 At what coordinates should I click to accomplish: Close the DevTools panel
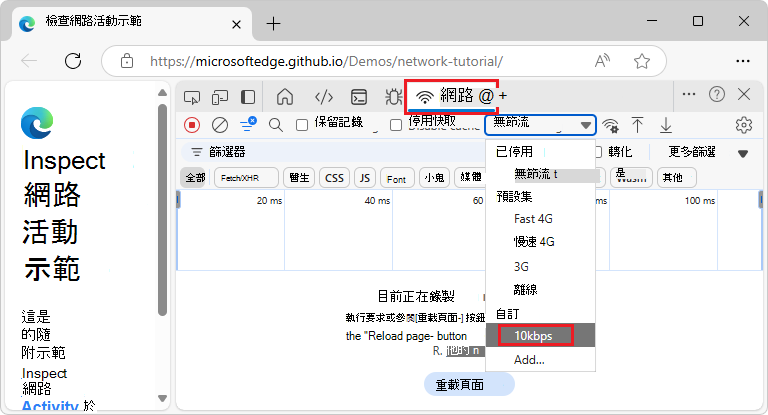[x=744, y=94]
